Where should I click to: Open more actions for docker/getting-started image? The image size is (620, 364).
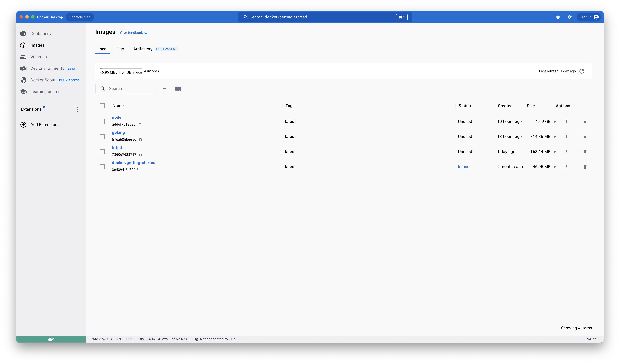pos(566,167)
